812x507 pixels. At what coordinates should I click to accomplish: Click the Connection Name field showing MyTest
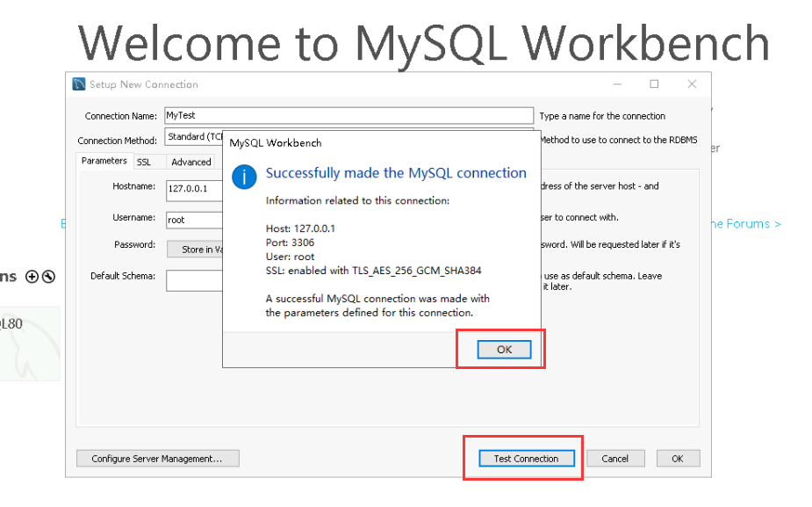(x=349, y=114)
